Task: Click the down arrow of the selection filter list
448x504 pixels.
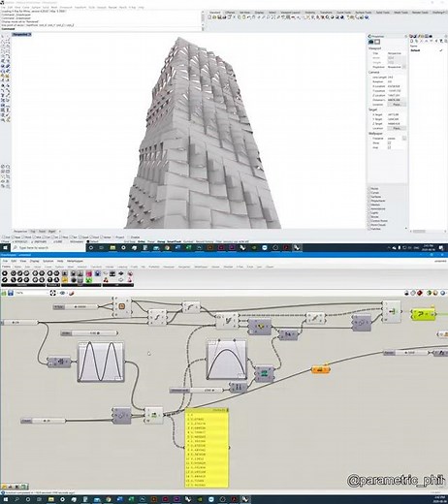Action: point(406,229)
